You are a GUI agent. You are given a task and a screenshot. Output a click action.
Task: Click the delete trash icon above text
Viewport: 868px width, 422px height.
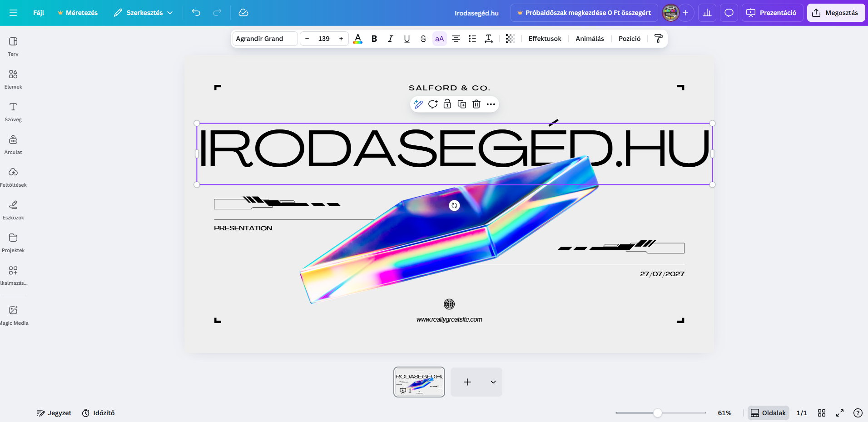(x=476, y=104)
